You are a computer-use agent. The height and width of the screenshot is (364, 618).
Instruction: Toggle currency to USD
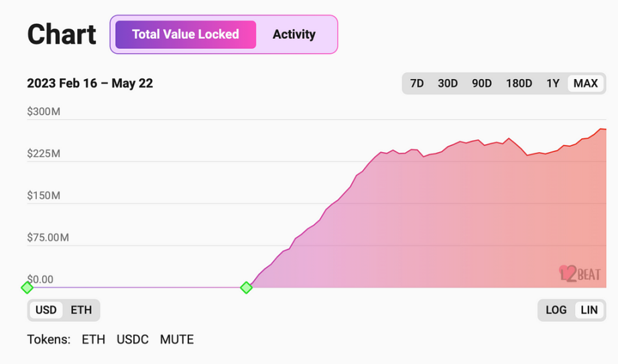46,310
